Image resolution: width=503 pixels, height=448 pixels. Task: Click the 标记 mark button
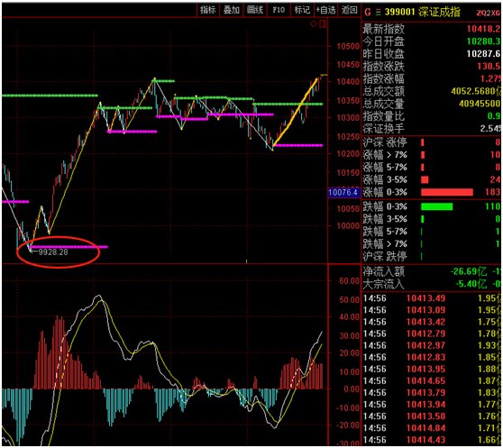coord(302,10)
